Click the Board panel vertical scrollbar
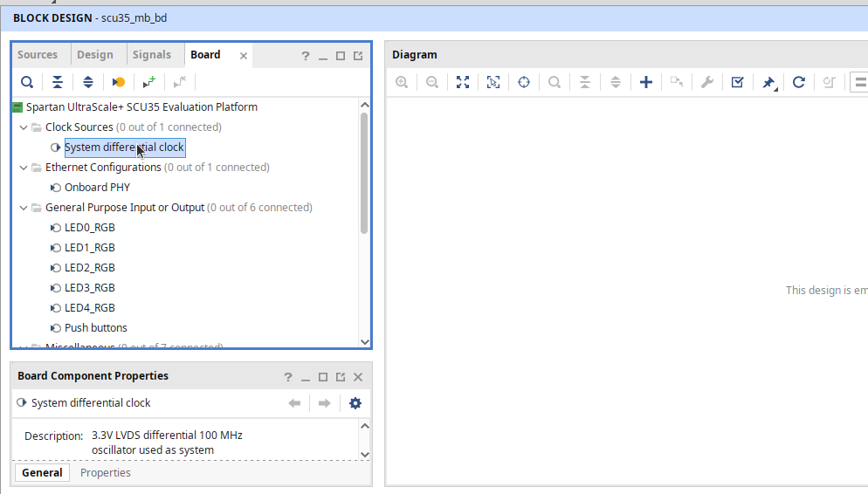Screen dimensions: 868x494 [364, 175]
